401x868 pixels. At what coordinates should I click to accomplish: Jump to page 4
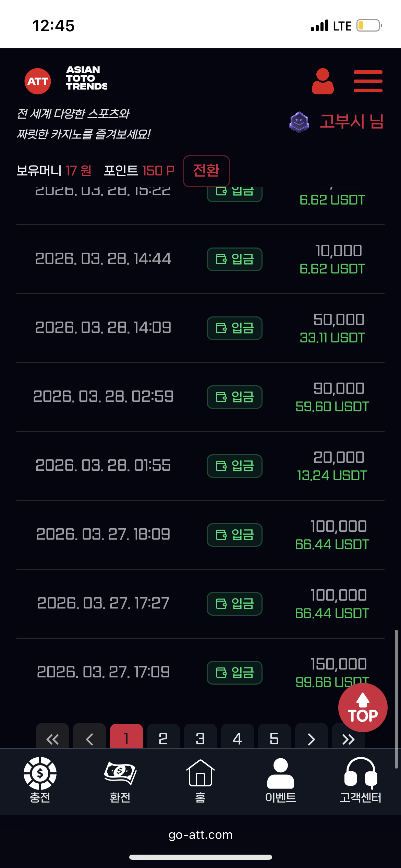pyautogui.click(x=237, y=737)
